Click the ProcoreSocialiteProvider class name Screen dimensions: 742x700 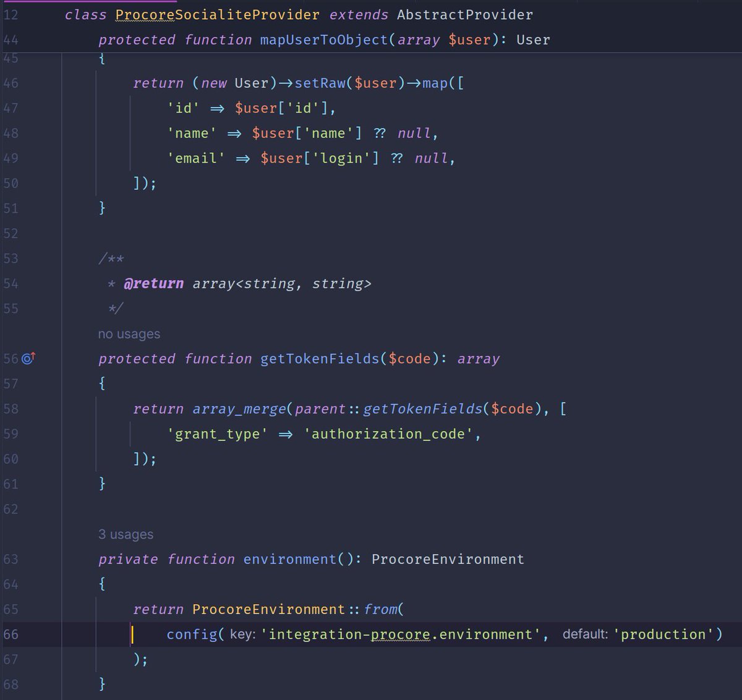point(218,14)
